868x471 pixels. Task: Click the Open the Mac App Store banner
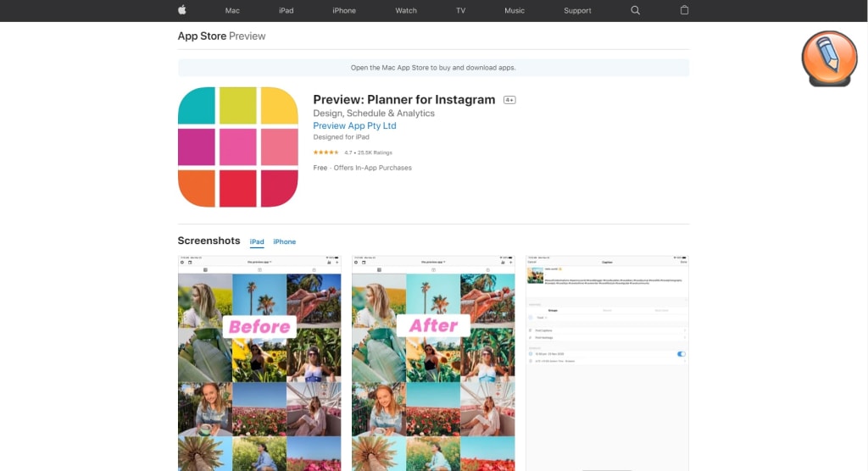point(433,68)
